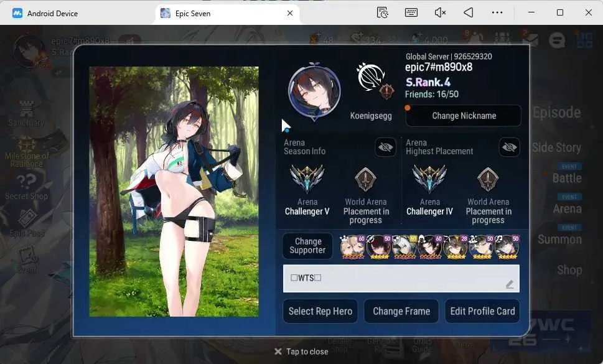This screenshot has width=603, height=364.
Task: Click the S.Rank.4 text
Action: click(428, 82)
